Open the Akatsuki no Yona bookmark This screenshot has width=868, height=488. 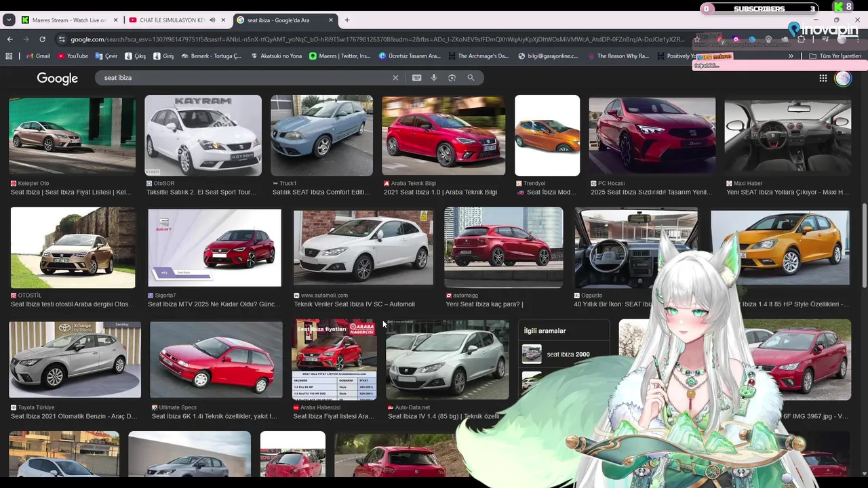[276, 56]
